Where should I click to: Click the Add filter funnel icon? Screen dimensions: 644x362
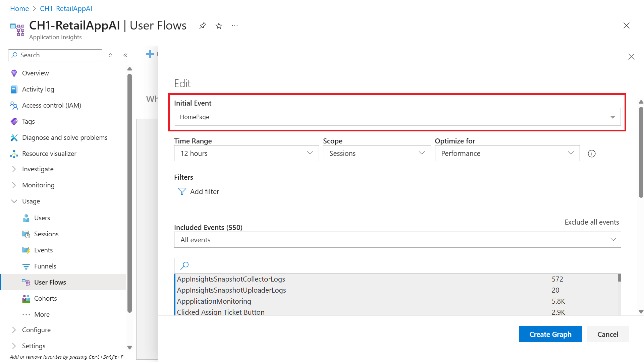tap(182, 191)
